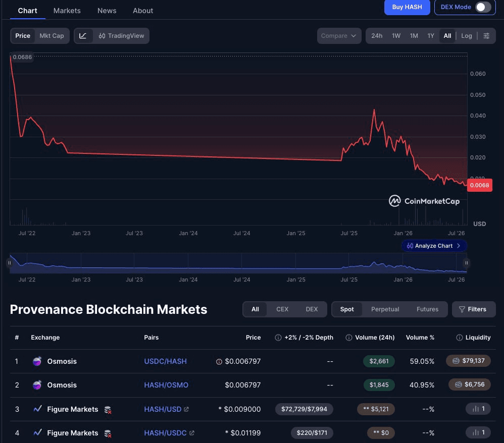This screenshot has width=504, height=443.
Task: Toggle DEX Mode switch
Action: [x=483, y=7]
